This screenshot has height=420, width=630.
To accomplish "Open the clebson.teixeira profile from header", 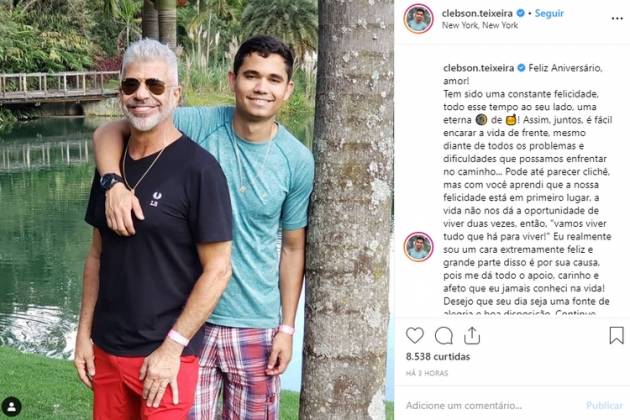I will (477, 13).
